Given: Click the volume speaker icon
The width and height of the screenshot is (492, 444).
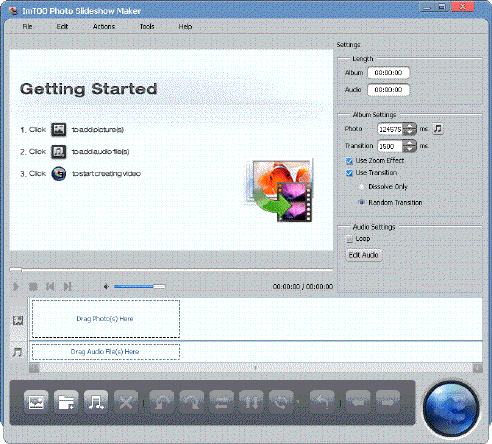Looking at the screenshot, I should [106, 286].
